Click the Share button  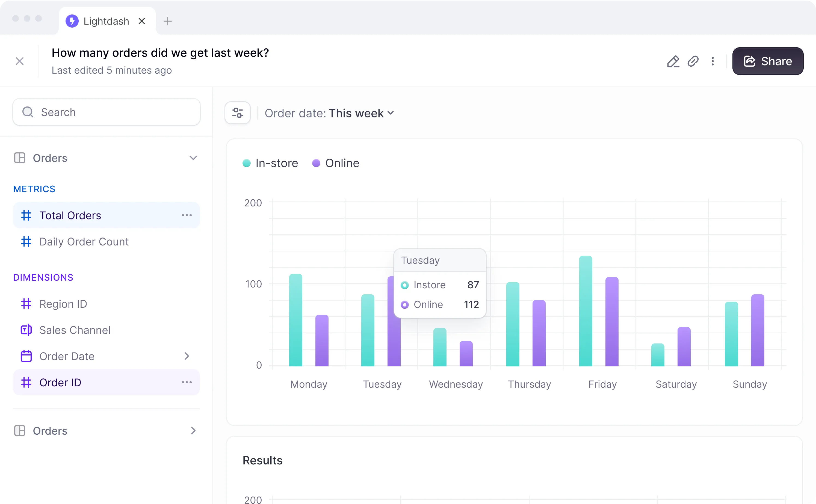click(767, 61)
